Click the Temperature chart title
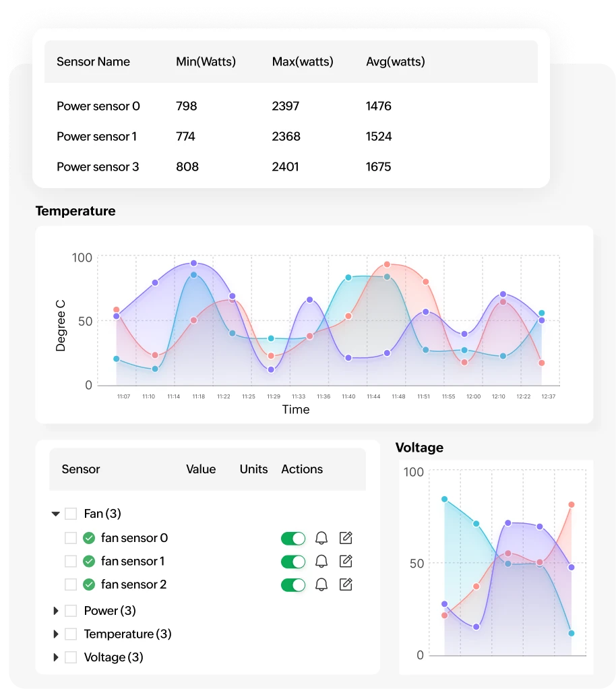Image resolution: width=616 pixels, height=689 pixels. click(75, 211)
